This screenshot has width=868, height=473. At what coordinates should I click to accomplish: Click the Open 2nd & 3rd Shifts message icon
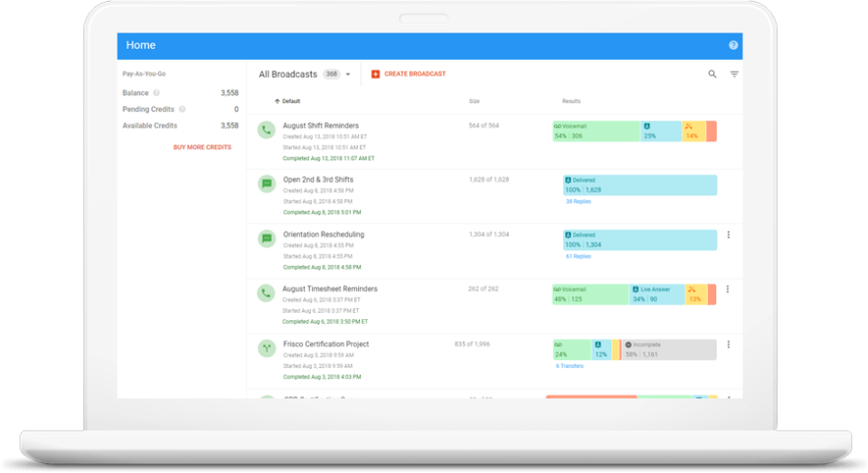pyautogui.click(x=267, y=184)
